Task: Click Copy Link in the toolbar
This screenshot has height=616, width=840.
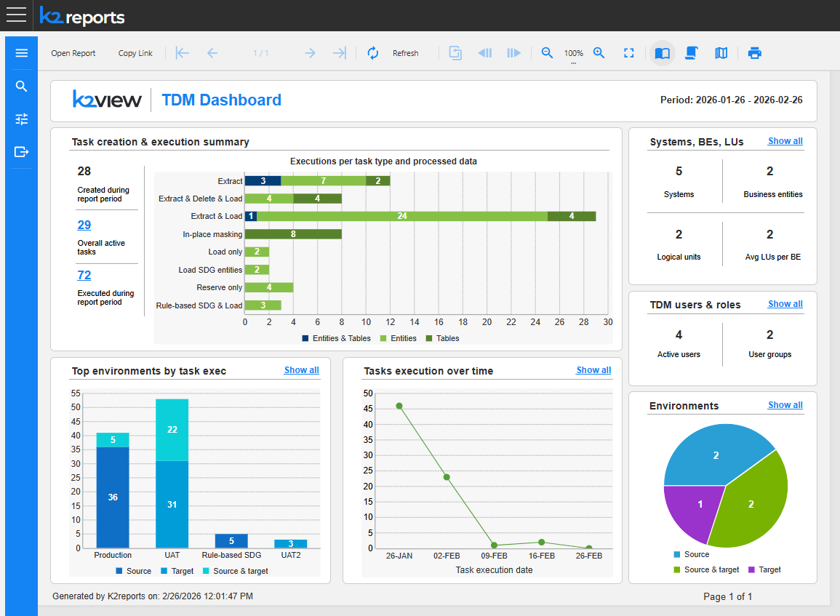Action: coord(135,53)
